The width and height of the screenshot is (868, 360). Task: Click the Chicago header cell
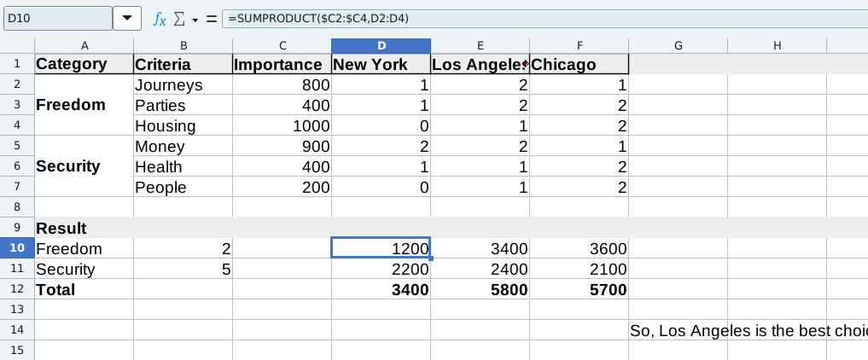[x=580, y=64]
